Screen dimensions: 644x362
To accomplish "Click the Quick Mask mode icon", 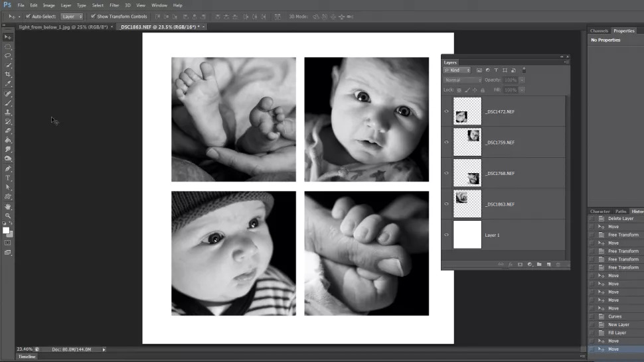I will [8, 243].
